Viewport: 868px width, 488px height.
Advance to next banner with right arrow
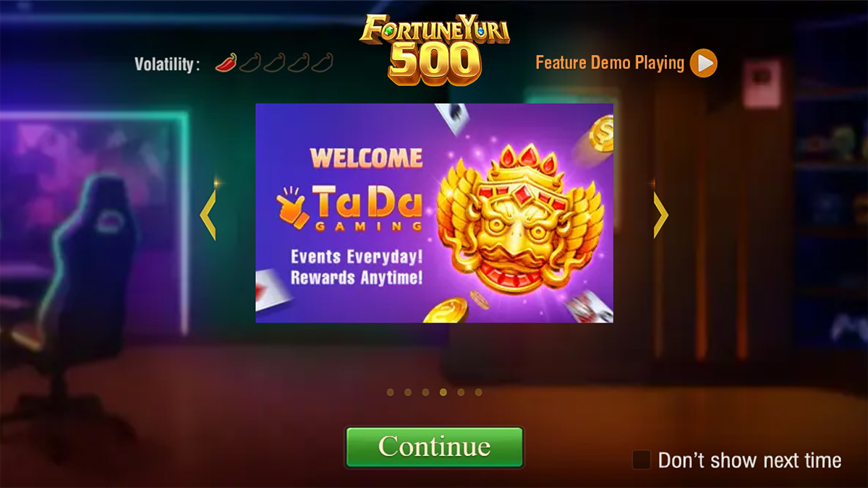pyautogui.click(x=660, y=215)
